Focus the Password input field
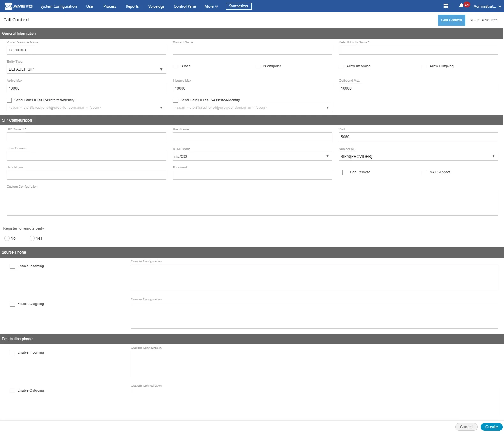The height and width of the screenshot is (434, 504). coord(252,175)
